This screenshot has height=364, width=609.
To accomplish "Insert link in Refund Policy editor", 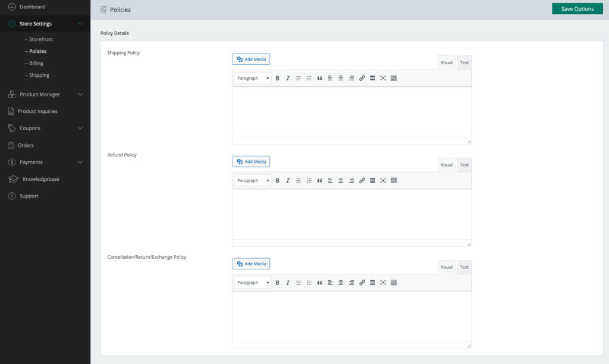I will (362, 180).
